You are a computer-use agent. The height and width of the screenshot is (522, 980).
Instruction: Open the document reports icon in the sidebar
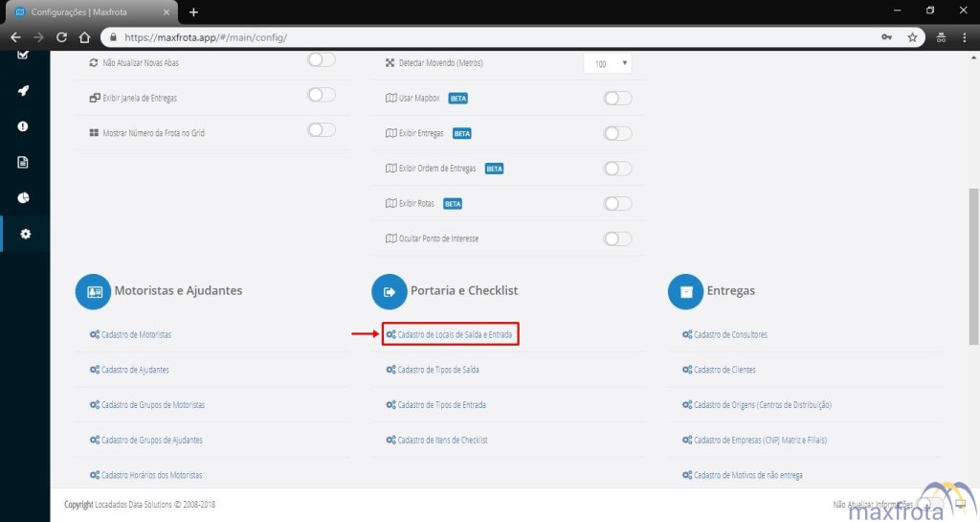[23, 162]
